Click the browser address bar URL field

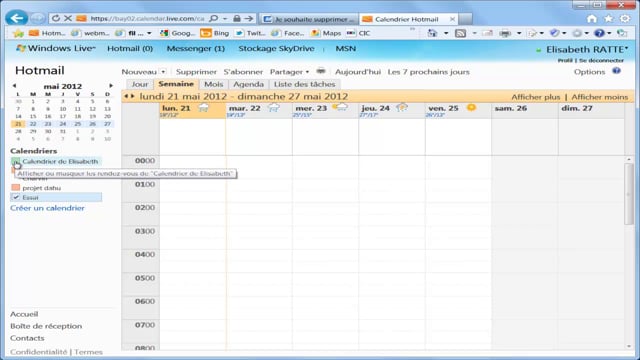pyautogui.click(x=147, y=18)
